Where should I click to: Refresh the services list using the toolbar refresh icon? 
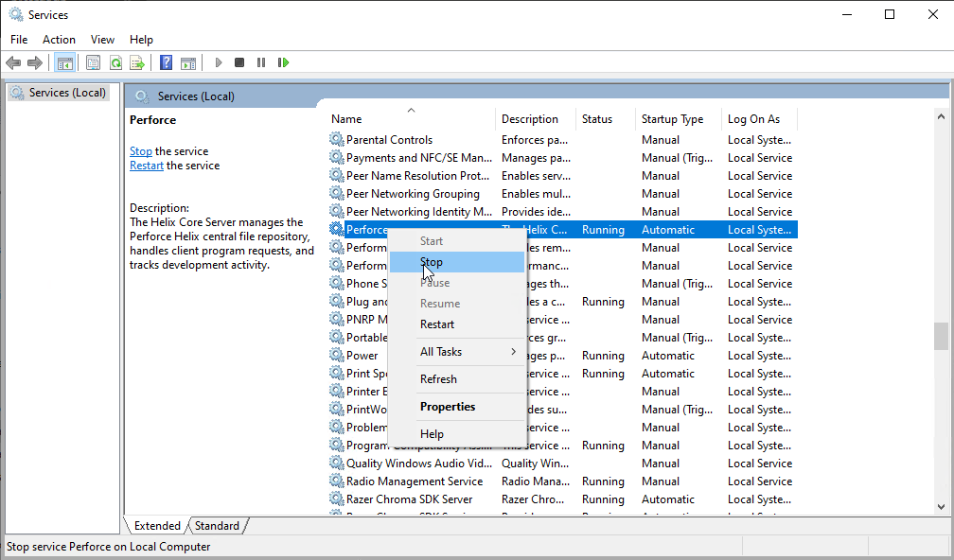[x=115, y=62]
